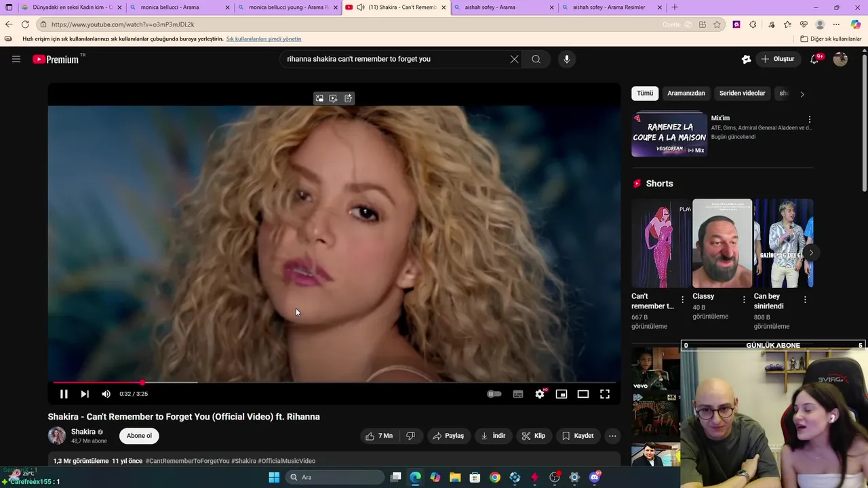
Task: Seek on the video progress bar
Action: coord(335,382)
